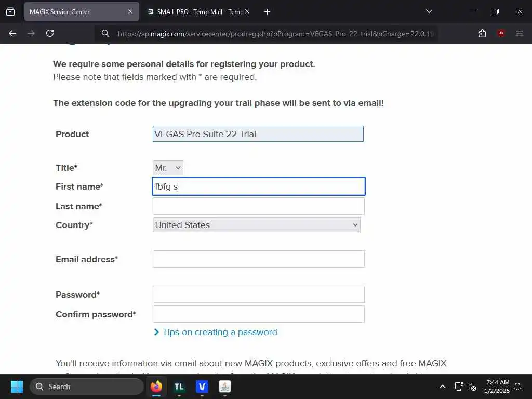Click into the Last name field

pyautogui.click(x=259, y=206)
